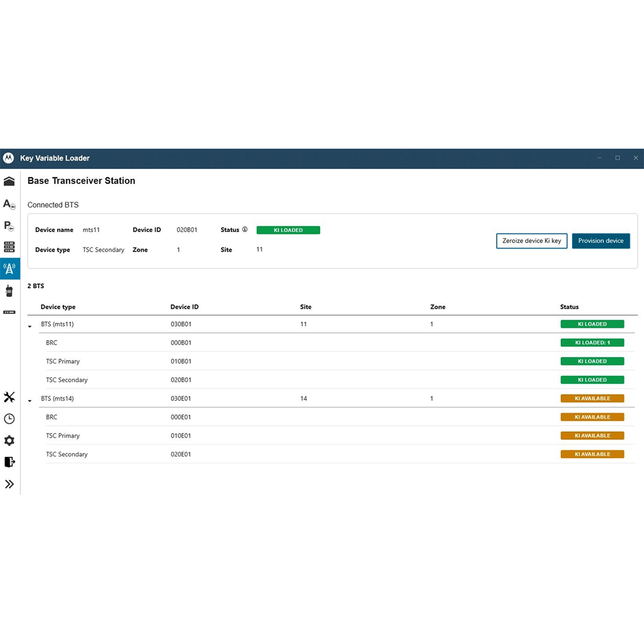Open the settings gear icon

[9, 441]
